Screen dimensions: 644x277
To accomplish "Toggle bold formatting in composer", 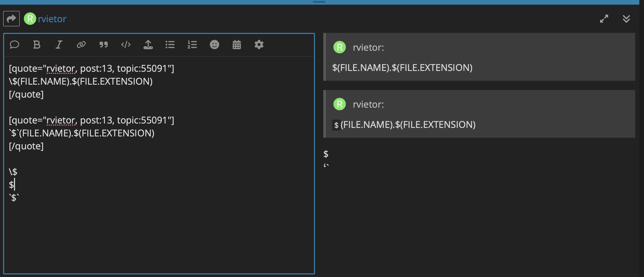I will 37,45.
